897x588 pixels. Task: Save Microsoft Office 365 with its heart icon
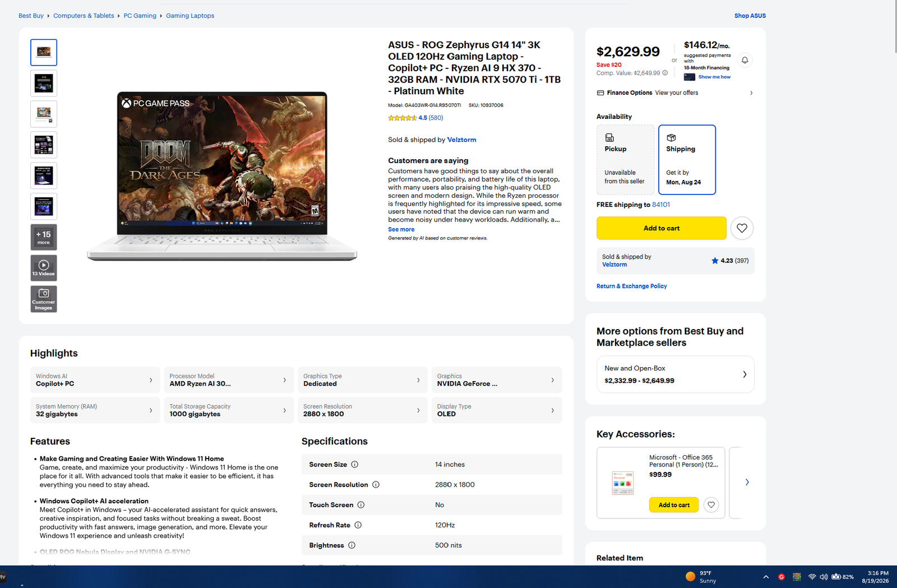pos(711,505)
